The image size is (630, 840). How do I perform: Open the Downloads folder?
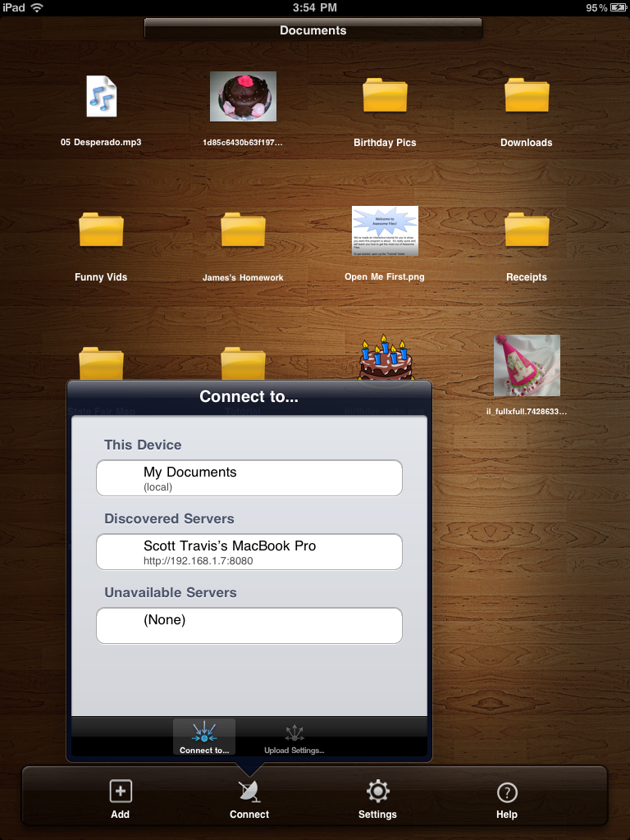[526, 97]
